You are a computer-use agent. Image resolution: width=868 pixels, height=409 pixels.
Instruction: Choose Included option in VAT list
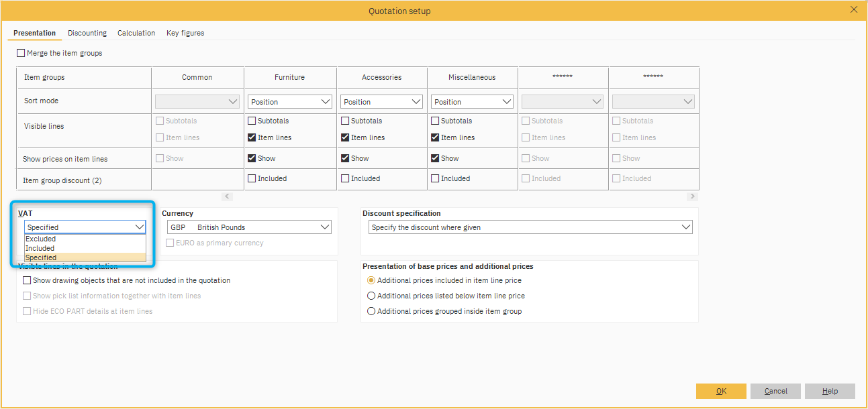tap(40, 248)
